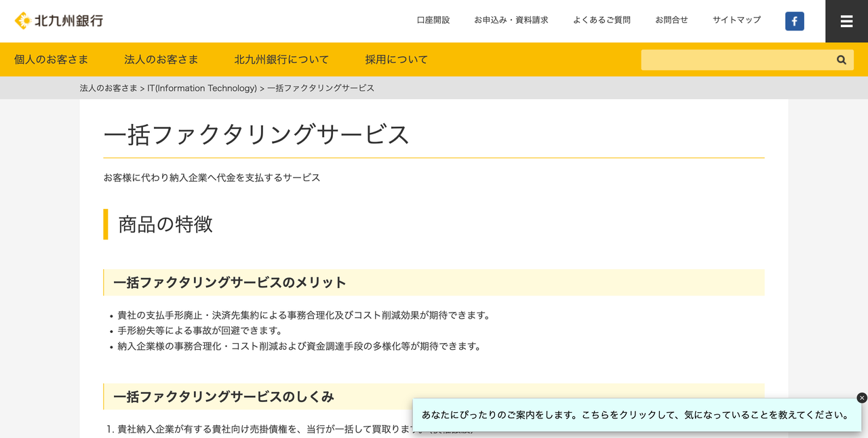The height and width of the screenshot is (438, 868).
Task: Open 法人のお客さま menu
Action: 161,60
